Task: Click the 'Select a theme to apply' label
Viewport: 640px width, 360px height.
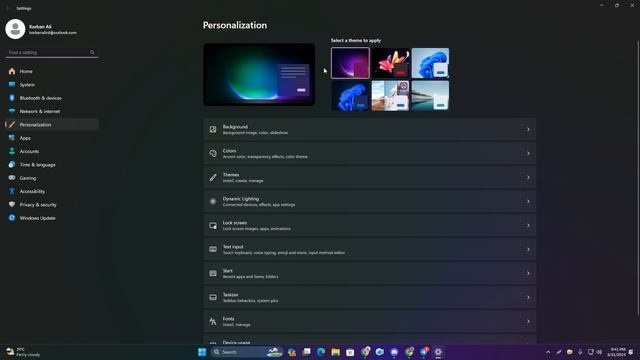Action: point(356,40)
